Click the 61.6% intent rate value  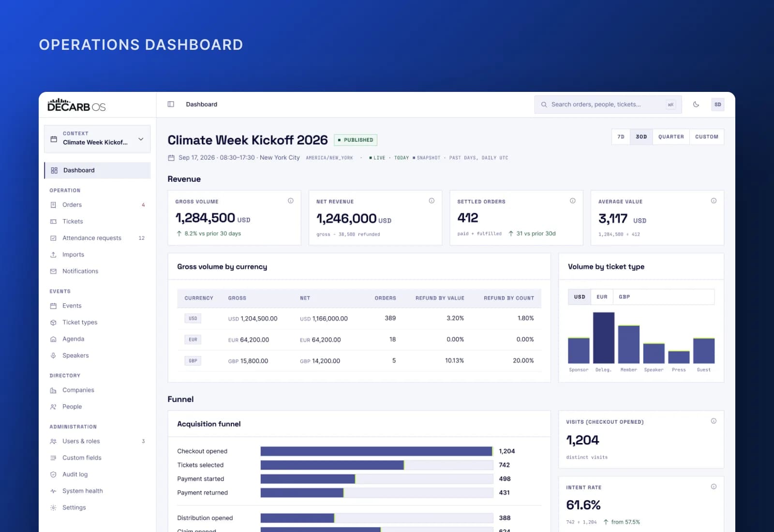(x=583, y=505)
